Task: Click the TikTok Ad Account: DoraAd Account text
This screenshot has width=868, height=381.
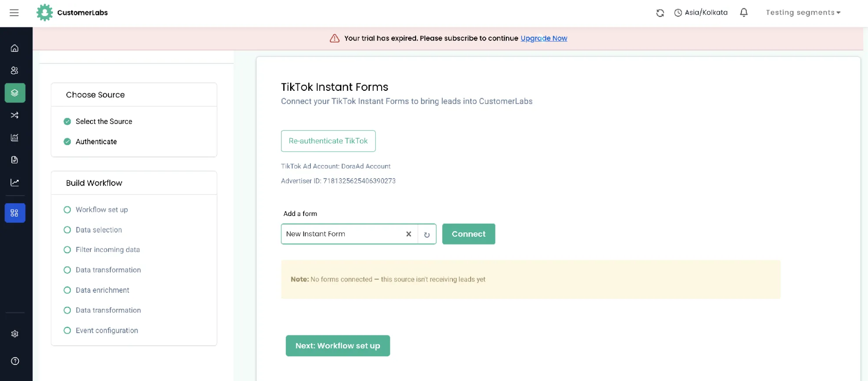Action: (336, 166)
